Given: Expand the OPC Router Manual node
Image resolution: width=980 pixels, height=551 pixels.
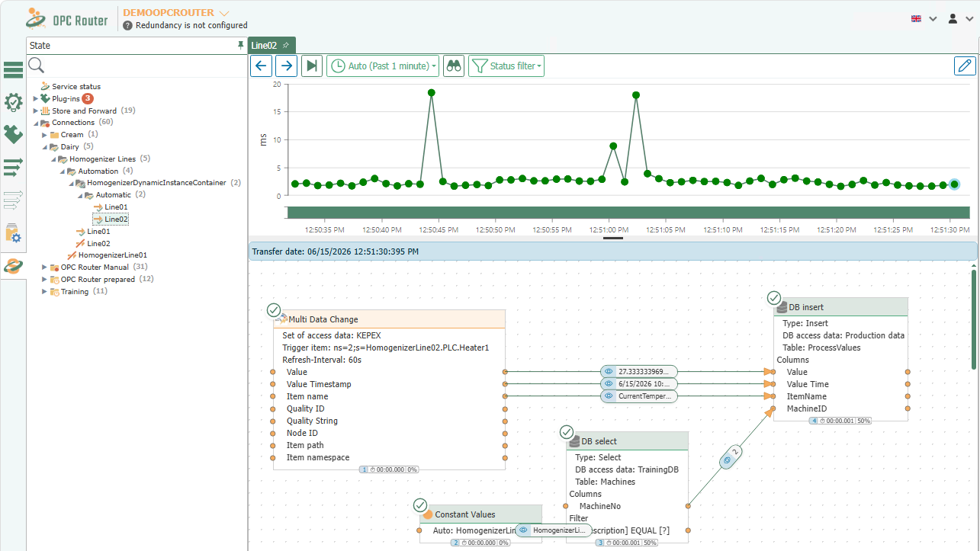Looking at the screenshot, I should click(x=44, y=267).
